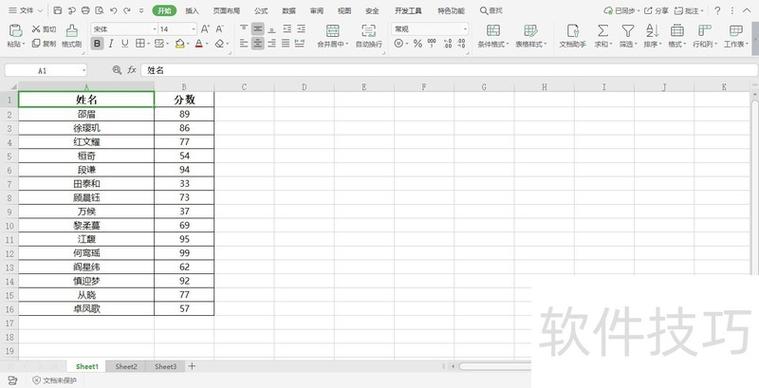Click the Copy (复制) icon
The image size is (759, 388).
tap(36, 44)
